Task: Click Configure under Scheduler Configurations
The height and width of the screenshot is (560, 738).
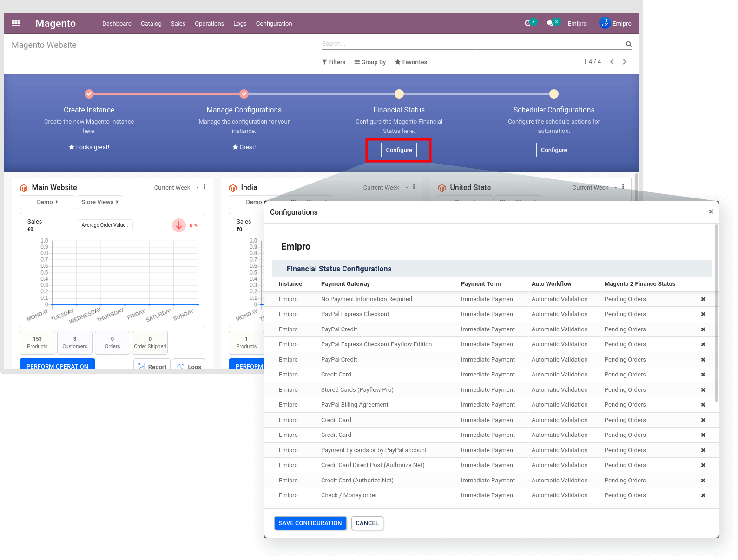Action: (554, 150)
